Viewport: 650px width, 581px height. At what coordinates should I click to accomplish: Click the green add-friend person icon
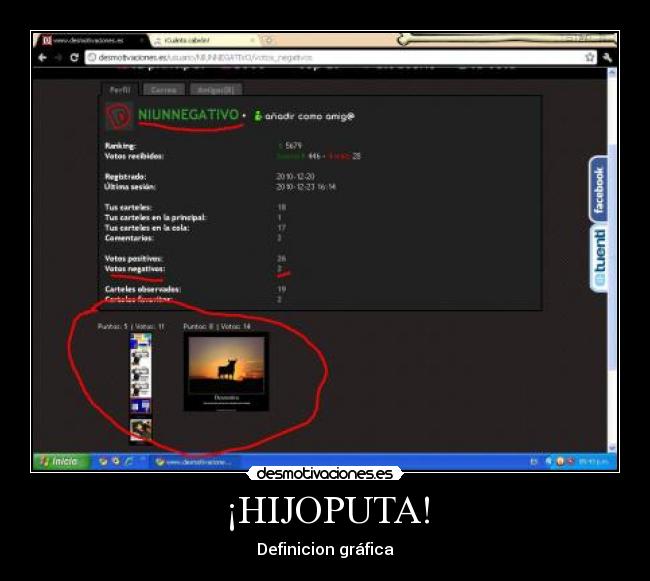(257, 116)
